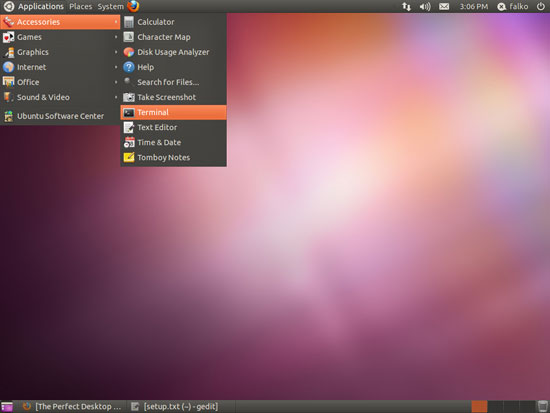Select the Accessories category
The image size is (550, 413).
(60, 22)
